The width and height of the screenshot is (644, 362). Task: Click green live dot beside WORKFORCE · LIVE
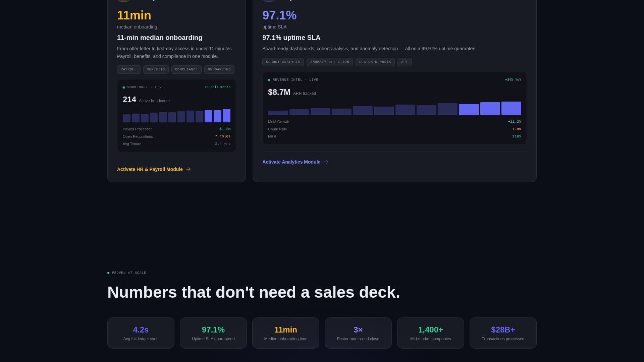click(x=124, y=87)
